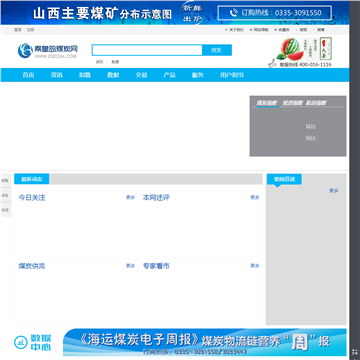Open the 服务 services menu item
360x360 pixels.
pyautogui.click(x=198, y=75)
